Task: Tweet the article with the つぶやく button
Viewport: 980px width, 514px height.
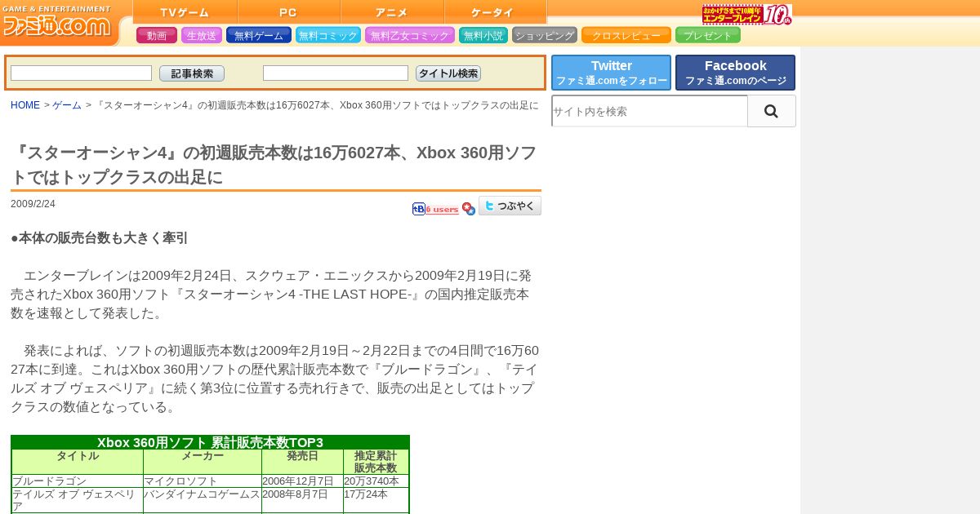Action: click(x=510, y=206)
